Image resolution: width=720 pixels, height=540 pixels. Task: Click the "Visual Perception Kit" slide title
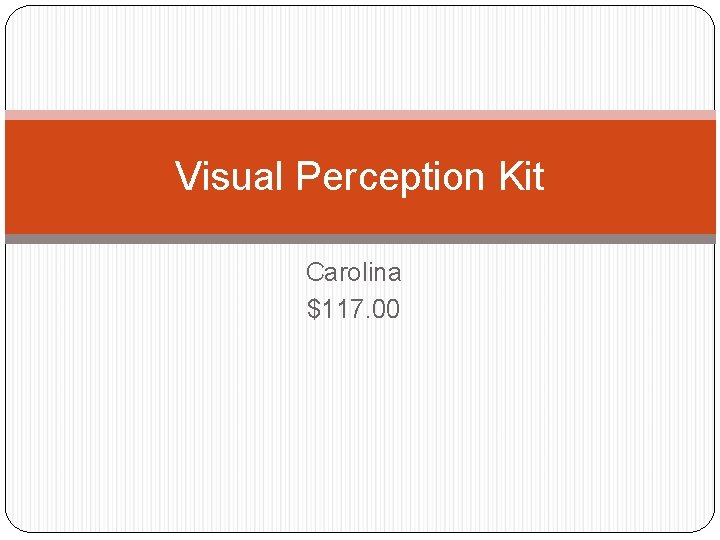click(360, 176)
